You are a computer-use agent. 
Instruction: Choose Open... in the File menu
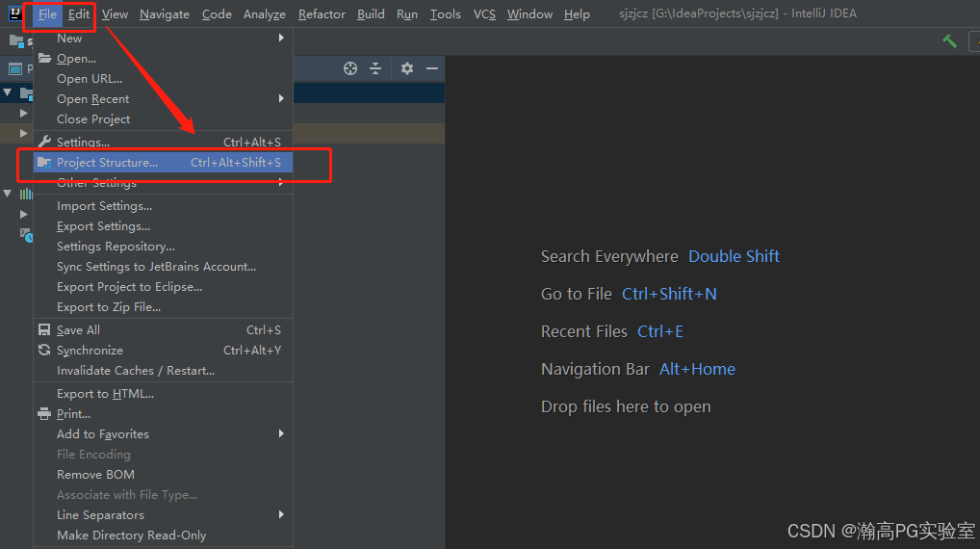(163, 58)
